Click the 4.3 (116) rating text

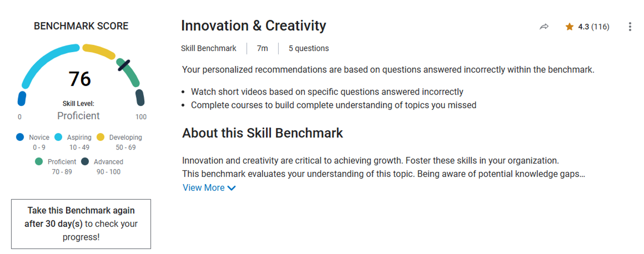594,27
